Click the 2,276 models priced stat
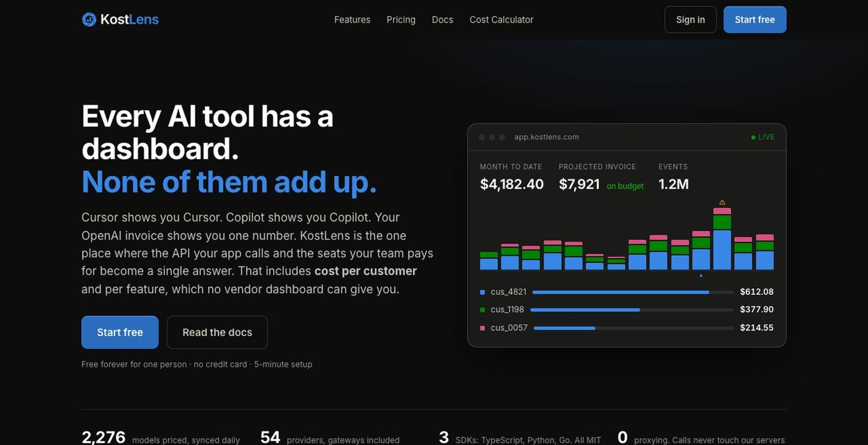This screenshot has width=868, height=445. [161, 438]
